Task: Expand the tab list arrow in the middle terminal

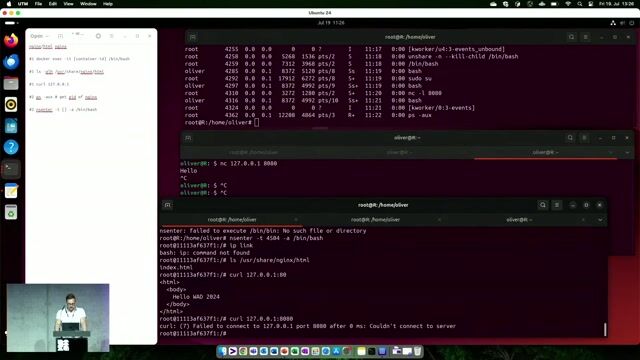Action: [x=627, y=152]
